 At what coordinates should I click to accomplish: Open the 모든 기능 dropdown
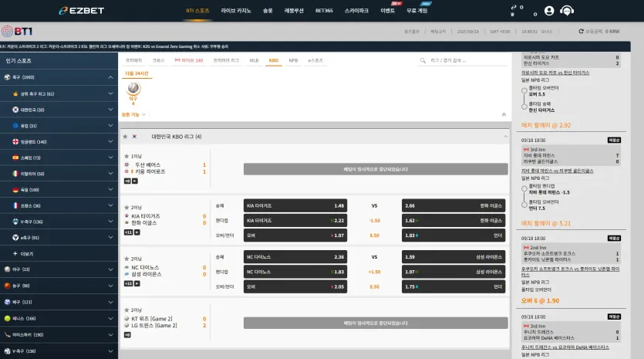click(133, 115)
